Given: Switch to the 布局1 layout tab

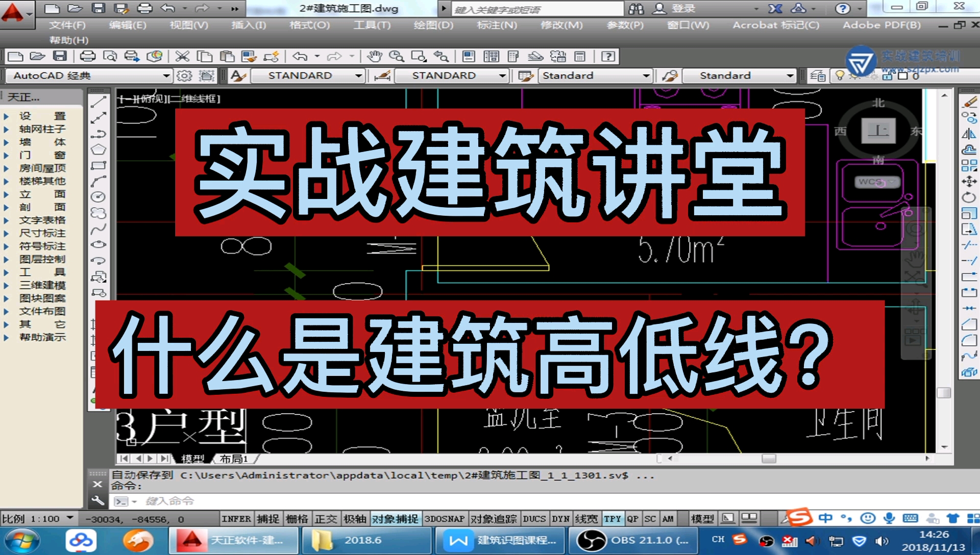Looking at the screenshot, I should pos(233,459).
